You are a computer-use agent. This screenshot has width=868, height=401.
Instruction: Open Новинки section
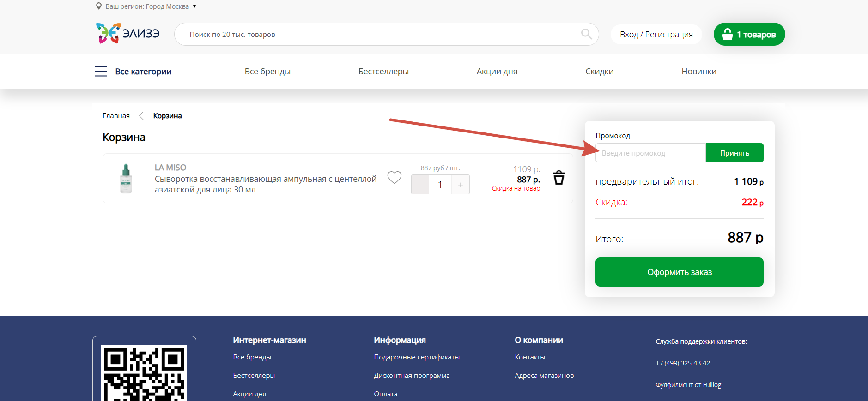[699, 72]
